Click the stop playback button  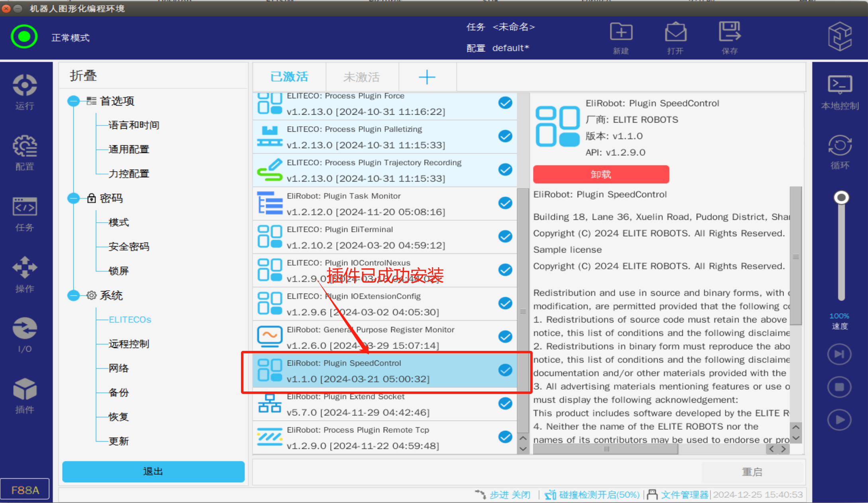coord(839,387)
